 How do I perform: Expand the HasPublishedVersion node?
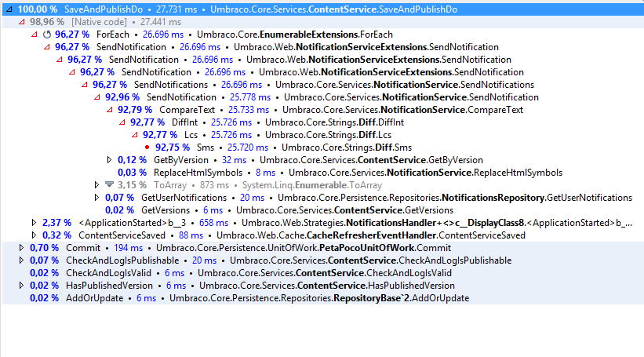[x=21, y=285]
